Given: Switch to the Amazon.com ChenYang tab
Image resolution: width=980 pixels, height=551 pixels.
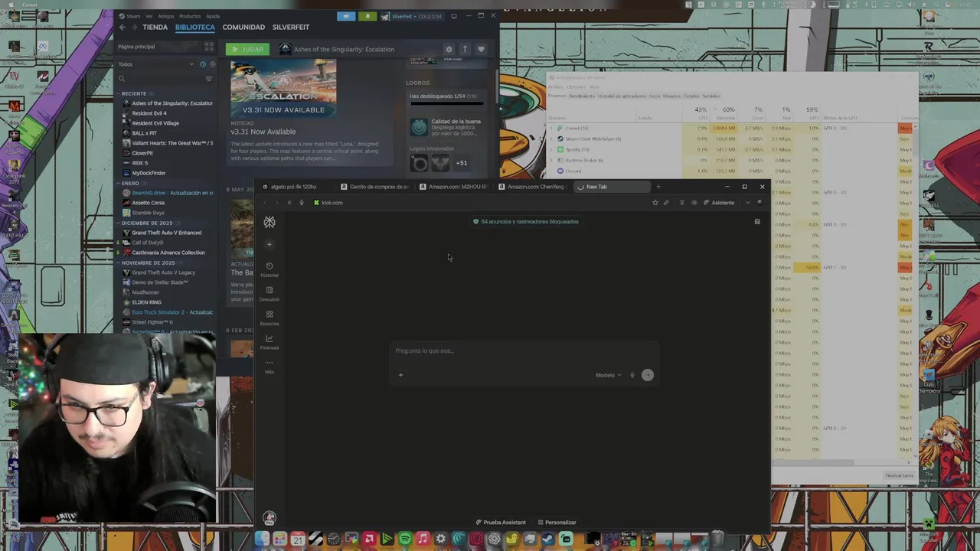Looking at the screenshot, I should point(533,187).
